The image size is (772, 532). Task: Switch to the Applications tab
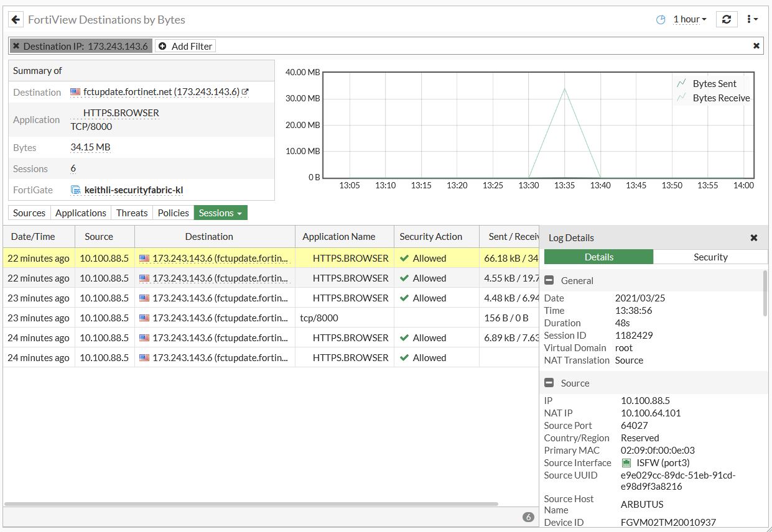(x=81, y=213)
